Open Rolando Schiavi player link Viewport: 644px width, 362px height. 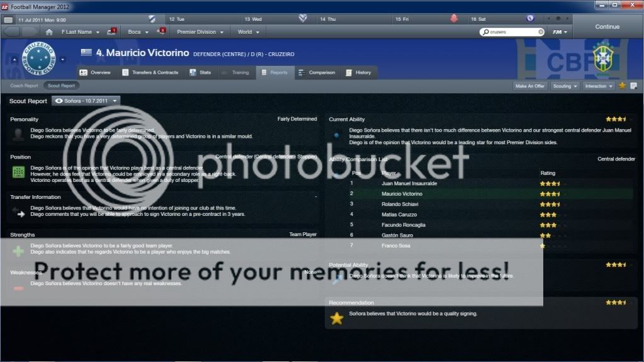click(400, 204)
